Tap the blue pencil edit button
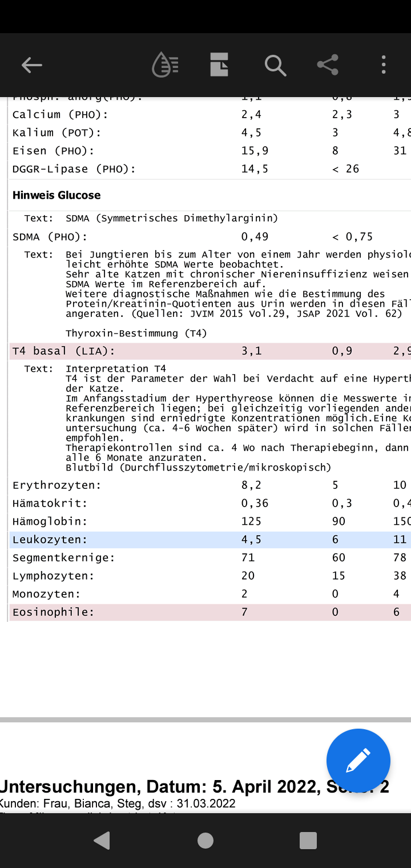 coord(358,761)
